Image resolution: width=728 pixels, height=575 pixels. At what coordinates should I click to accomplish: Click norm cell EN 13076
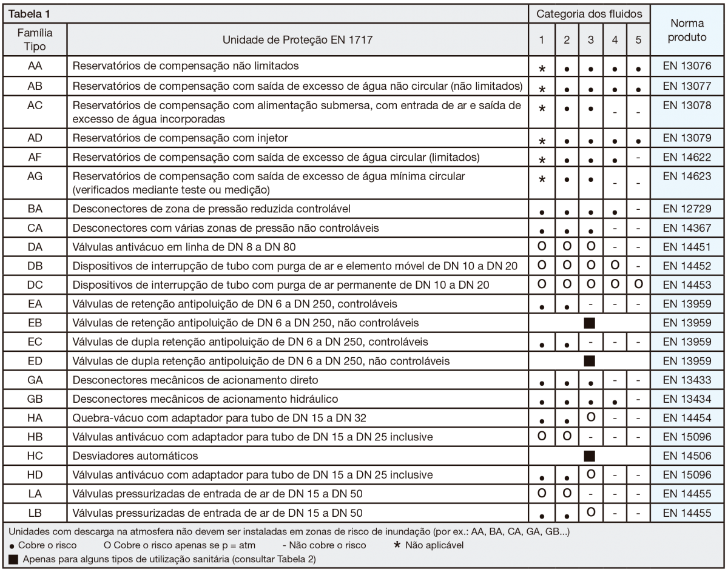click(x=687, y=65)
